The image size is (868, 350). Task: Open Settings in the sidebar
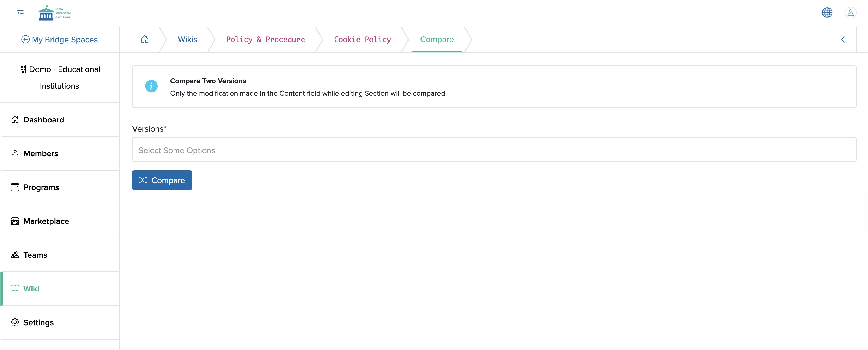60,322
